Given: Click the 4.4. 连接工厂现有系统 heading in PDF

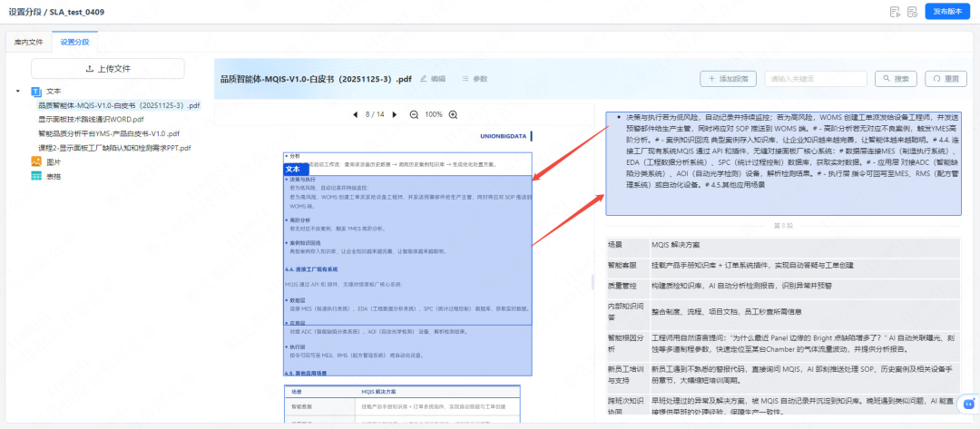Looking at the screenshot, I should coord(311,269).
